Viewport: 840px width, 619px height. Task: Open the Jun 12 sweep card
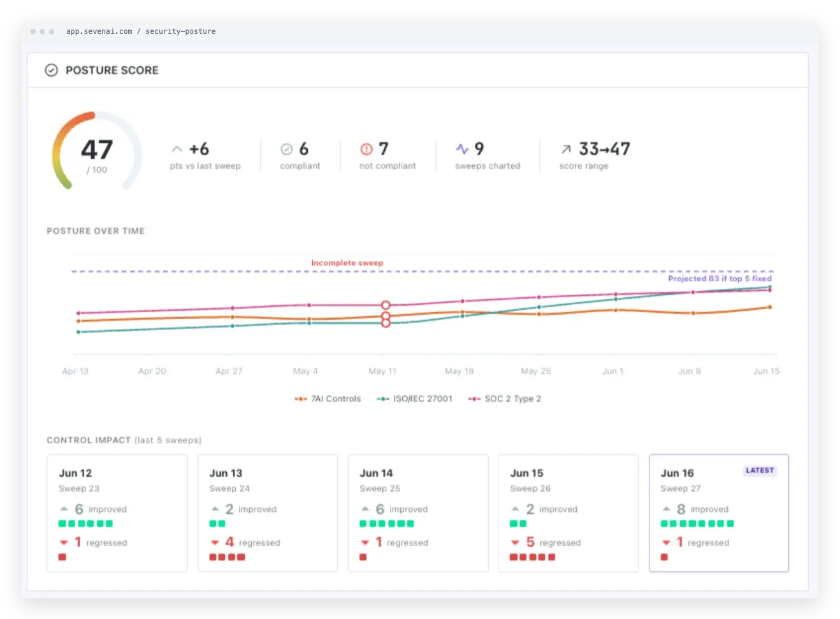(x=117, y=513)
